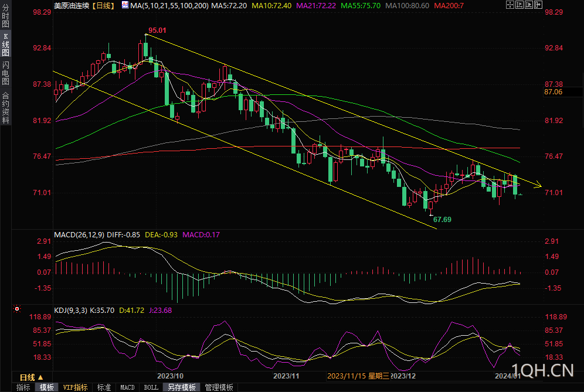Click the MA(5,10,21,55,100,200) parameter label
The width and height of the screenshot is (584, 392).
tap(169, 6)
